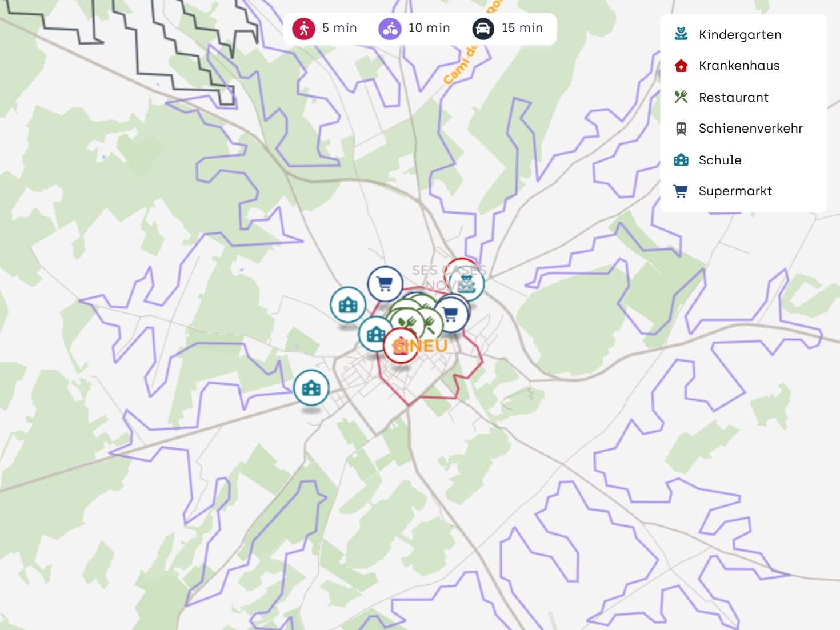Open the southwestern school marker on the map

point(311,388)
